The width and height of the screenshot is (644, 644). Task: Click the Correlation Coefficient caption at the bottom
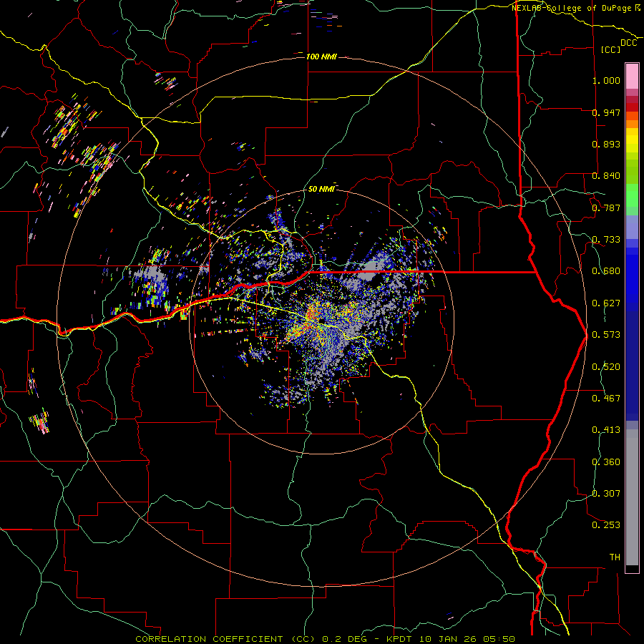(325, 639)
